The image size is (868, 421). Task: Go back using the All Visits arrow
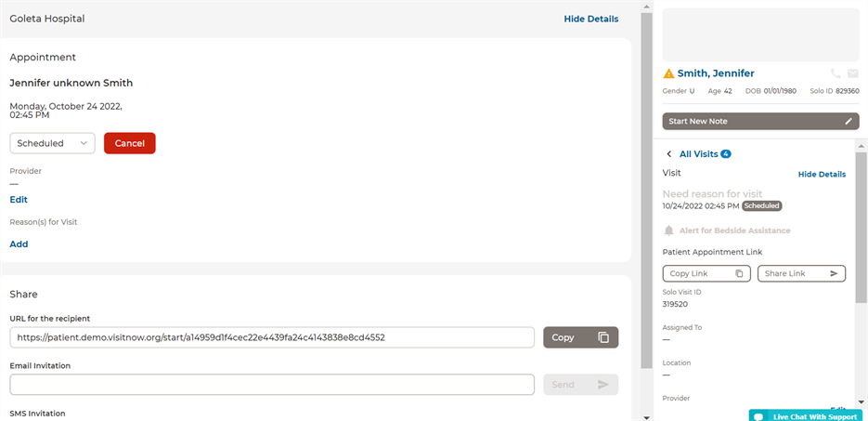point(669,154)
